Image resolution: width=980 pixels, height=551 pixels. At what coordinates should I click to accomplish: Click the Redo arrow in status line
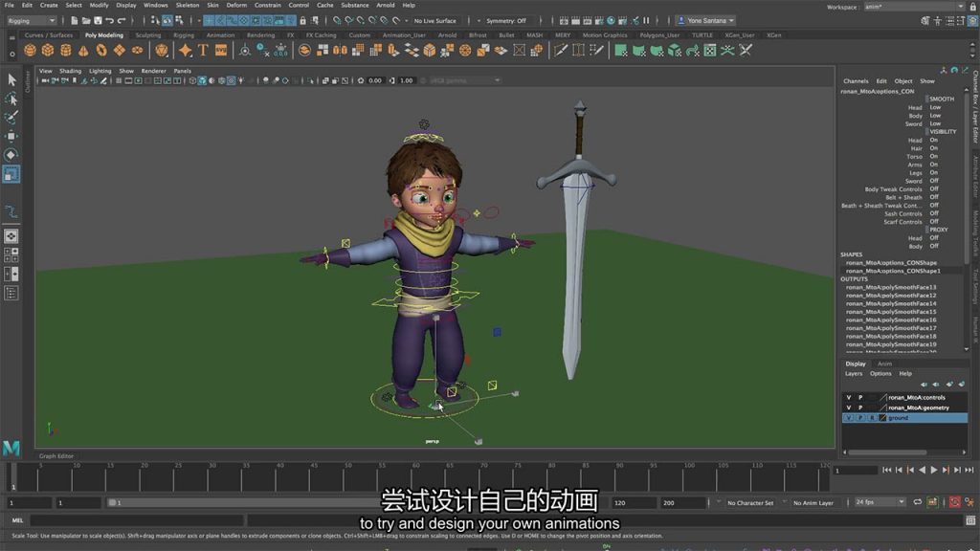(x=122, y=21)
